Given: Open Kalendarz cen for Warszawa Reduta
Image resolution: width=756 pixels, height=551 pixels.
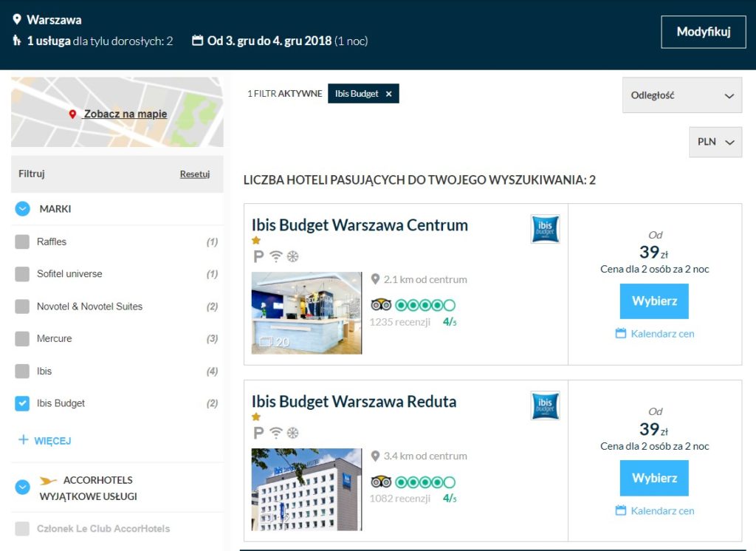Looking at the screenshot, I should [662, 510].
